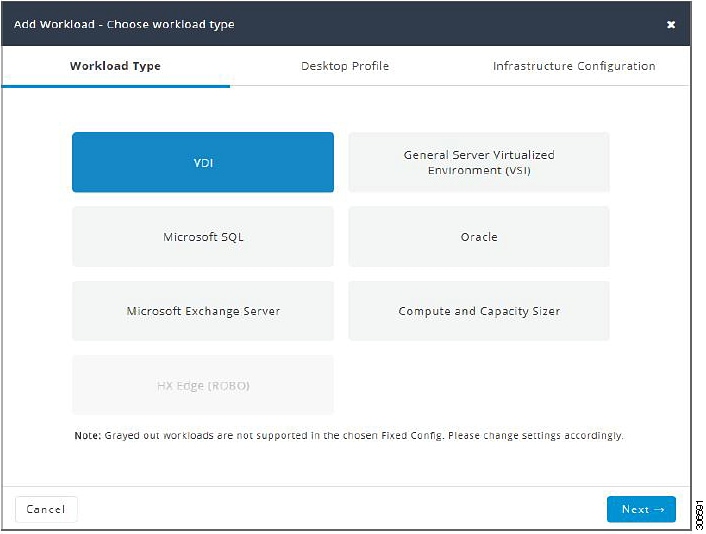Go to the Infrastructure Configuration tab

[574, 66]
